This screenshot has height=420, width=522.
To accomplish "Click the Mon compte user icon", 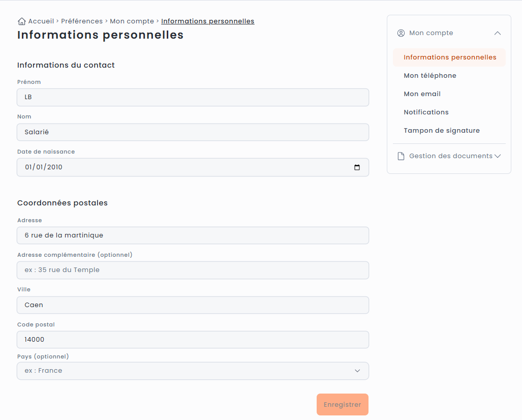I will [401, 33].
